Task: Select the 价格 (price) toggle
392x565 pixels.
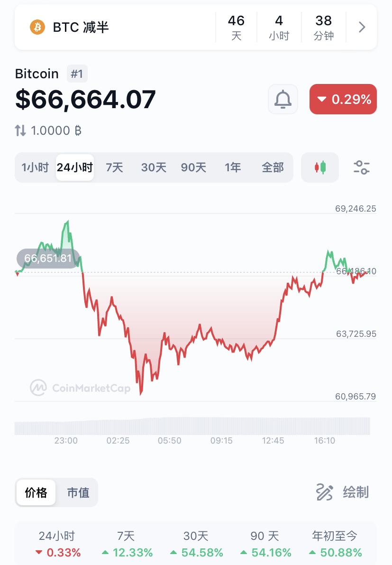Action: pyautogui.click(x=36, y=492)
